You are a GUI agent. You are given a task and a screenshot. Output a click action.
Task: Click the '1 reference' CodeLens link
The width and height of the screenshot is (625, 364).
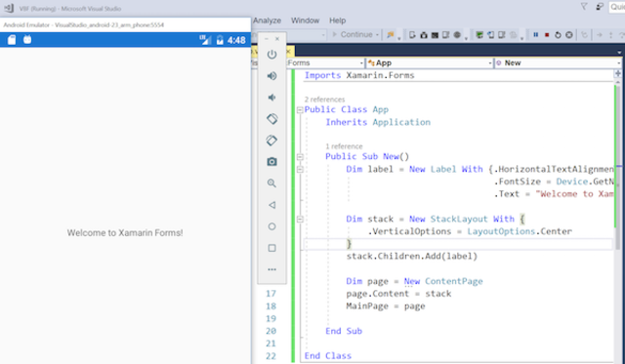click(x=344, y=146)
